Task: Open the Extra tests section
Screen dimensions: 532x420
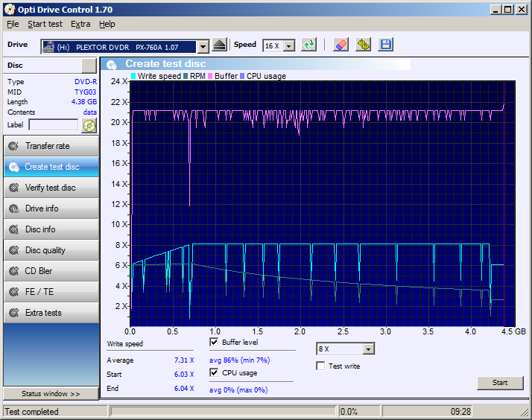Action: pos(51,313)
